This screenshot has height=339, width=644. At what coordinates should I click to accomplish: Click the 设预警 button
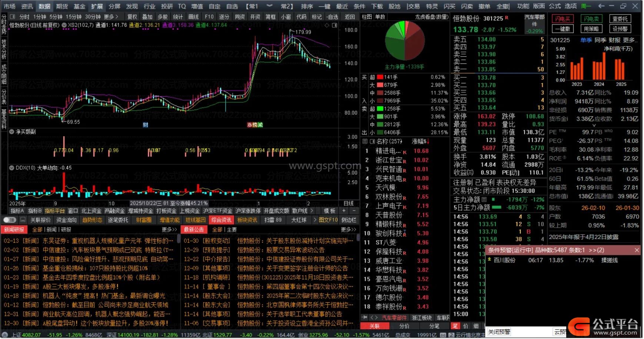click(620, 29)
